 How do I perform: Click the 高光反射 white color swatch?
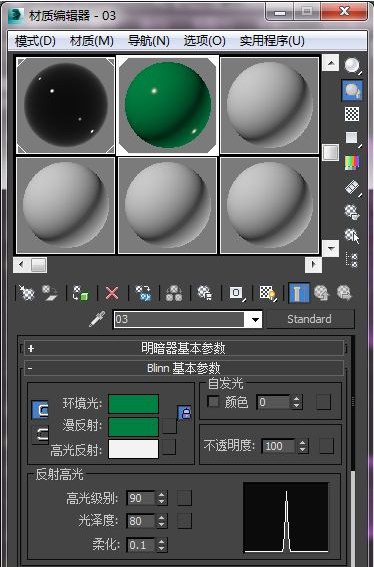tap(133, 449)
